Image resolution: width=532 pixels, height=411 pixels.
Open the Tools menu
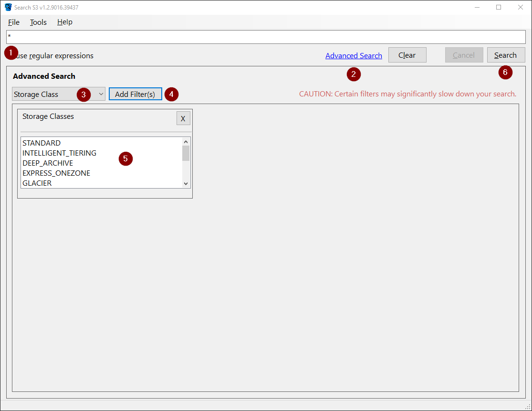38,22
